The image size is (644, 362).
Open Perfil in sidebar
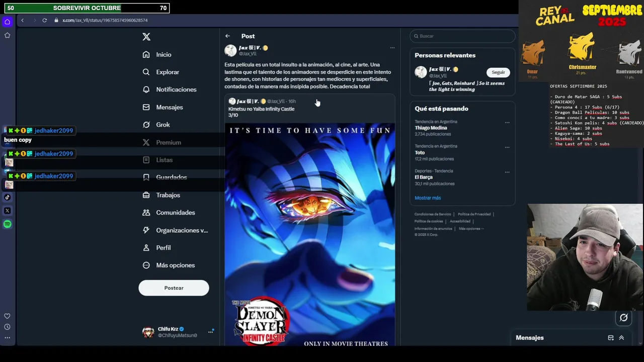click(x=156, y=248)
